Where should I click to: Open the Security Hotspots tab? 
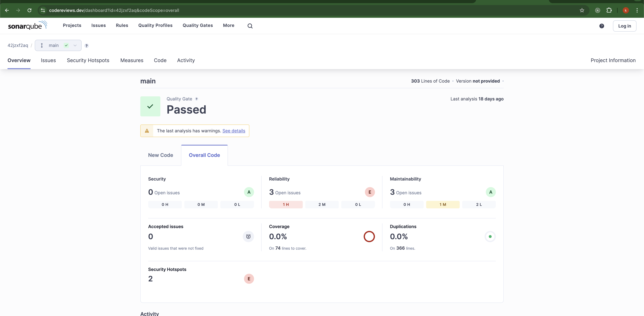[x=88, y=60]
